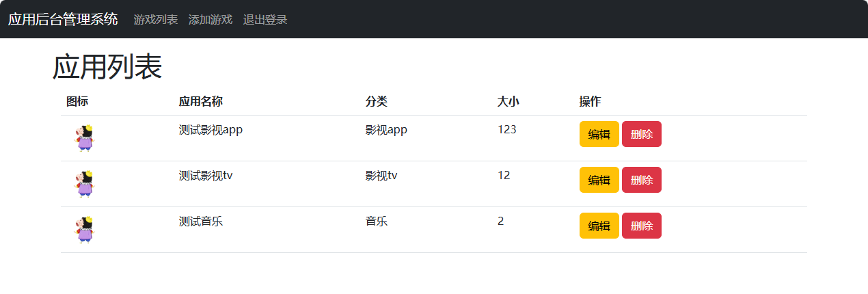Edit the 测试影视app entry
The height and width of the screenshot is (294, 868).
(599, 134)
